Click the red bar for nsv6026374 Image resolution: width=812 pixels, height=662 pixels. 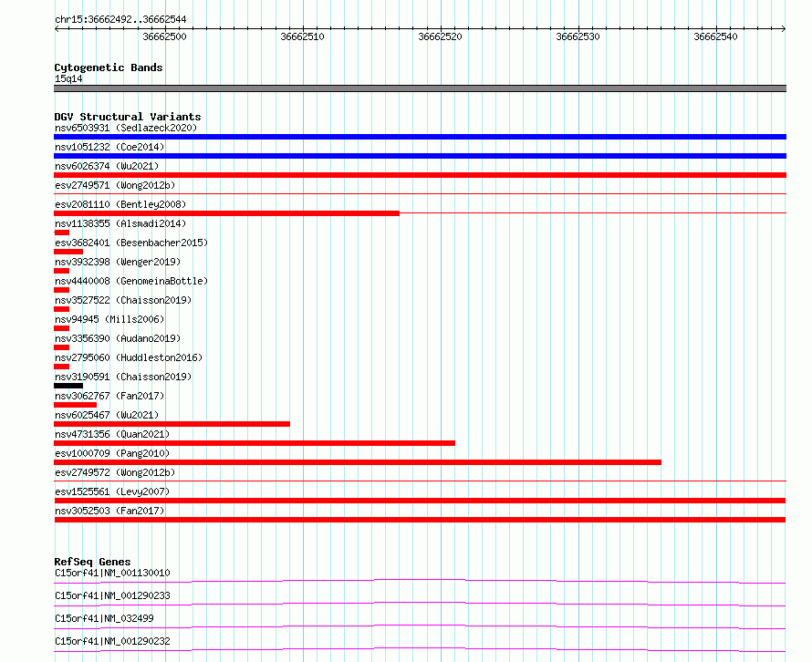click(x=420, y=175)
